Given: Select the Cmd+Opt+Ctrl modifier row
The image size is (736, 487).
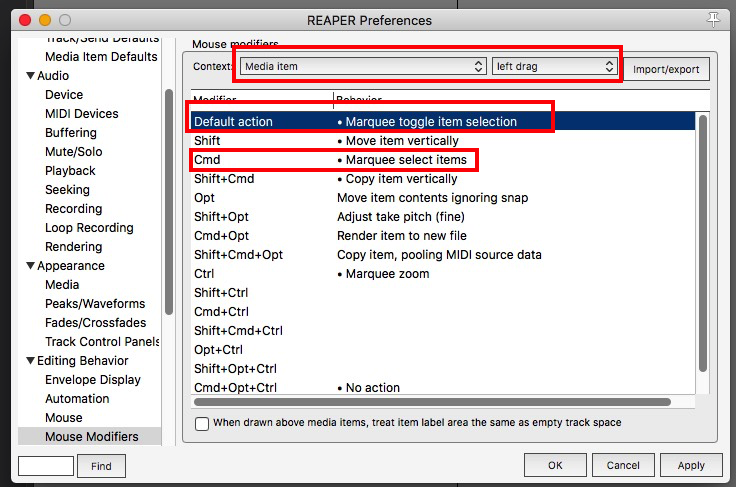Looking at the screenshot, I should click(443, 388).
